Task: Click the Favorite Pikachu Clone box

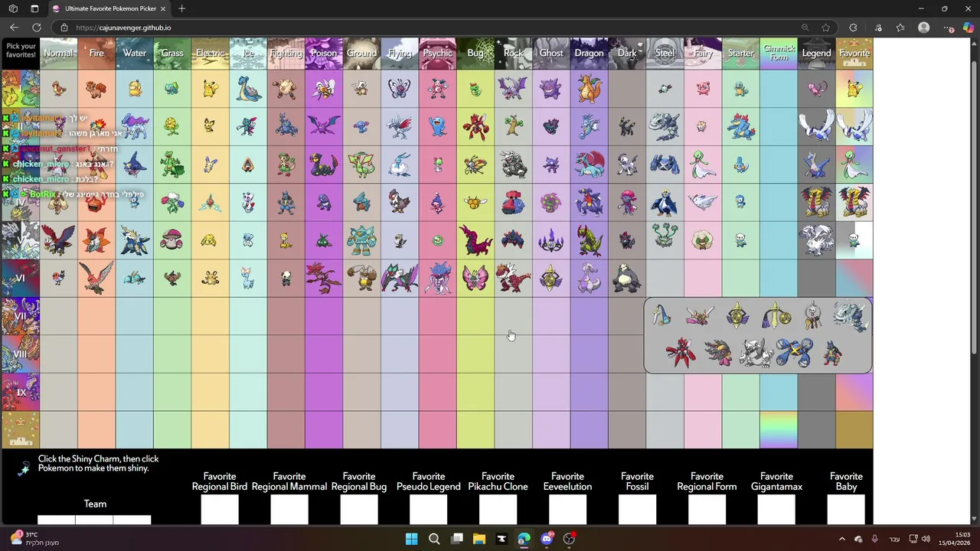Action: [x=498, y=510]
